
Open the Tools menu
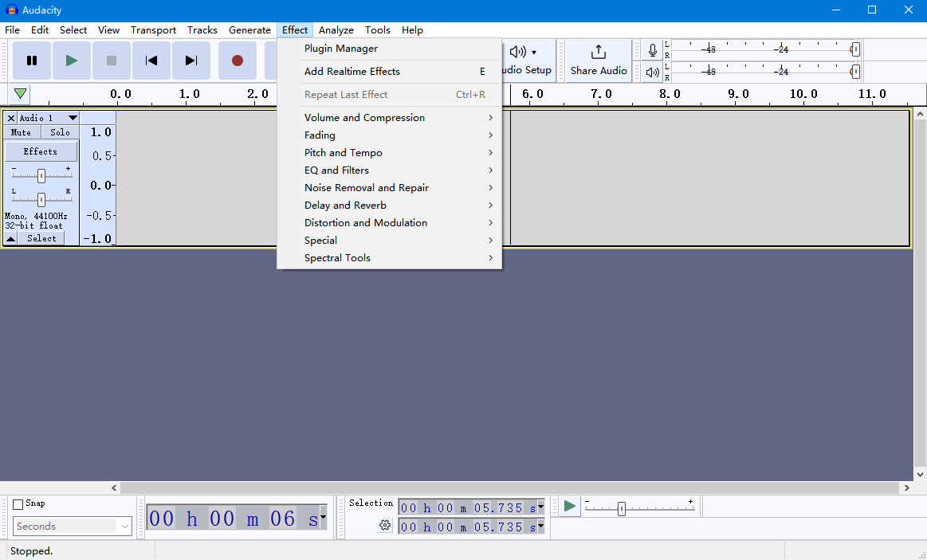point(377,30)
